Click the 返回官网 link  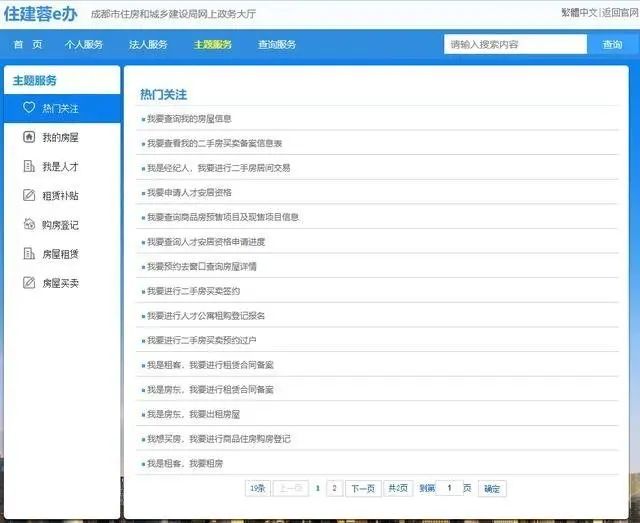[620, 13]
